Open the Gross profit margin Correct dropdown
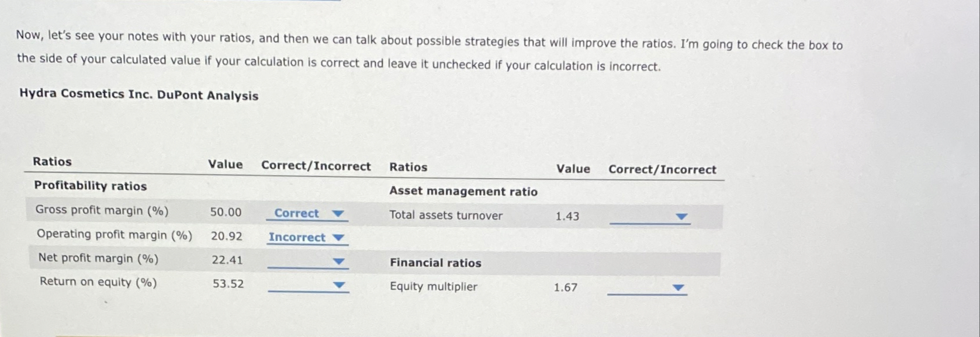The width and height of the screenshot is (980, 337). pos(338,214)
